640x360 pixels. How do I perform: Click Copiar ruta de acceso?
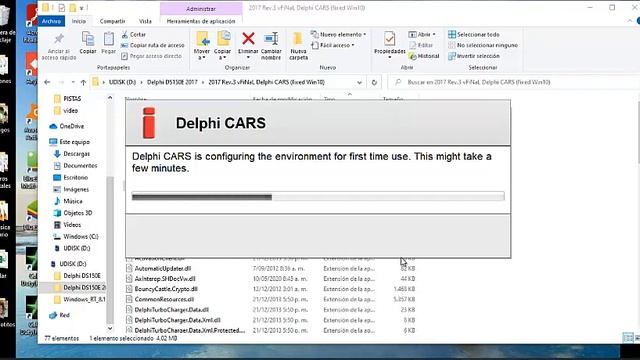point(153,45)
